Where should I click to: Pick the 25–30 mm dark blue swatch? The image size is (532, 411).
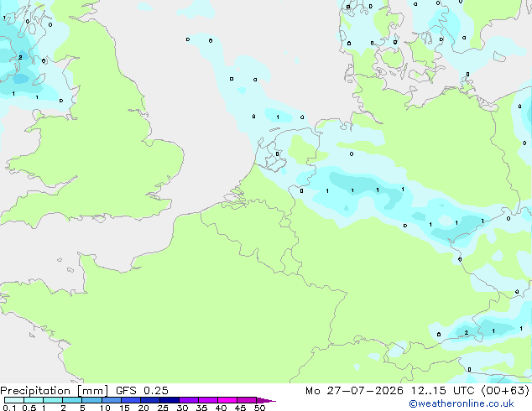tap(170, 400)
